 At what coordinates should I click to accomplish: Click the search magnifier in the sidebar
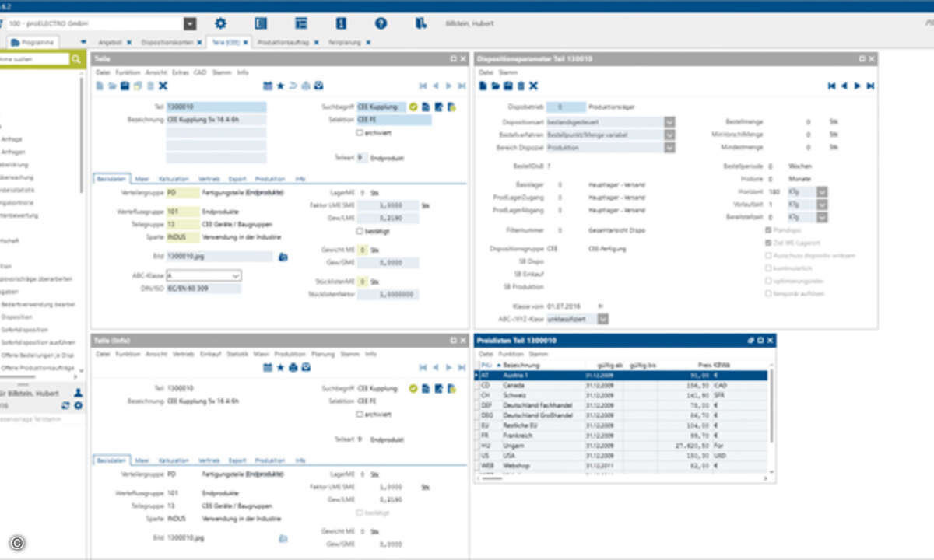[76, 59]
